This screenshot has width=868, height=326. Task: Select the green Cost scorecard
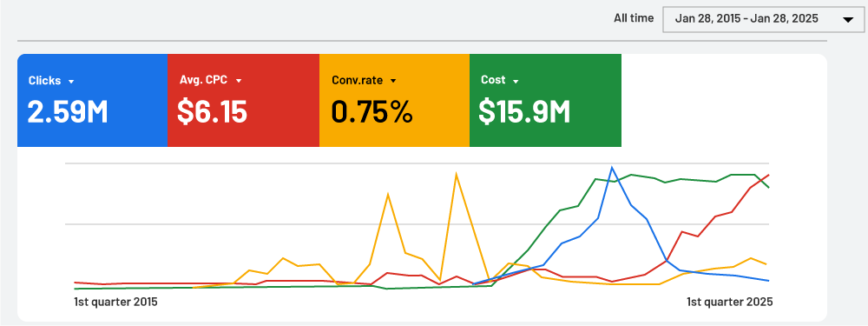pos(545,100)
